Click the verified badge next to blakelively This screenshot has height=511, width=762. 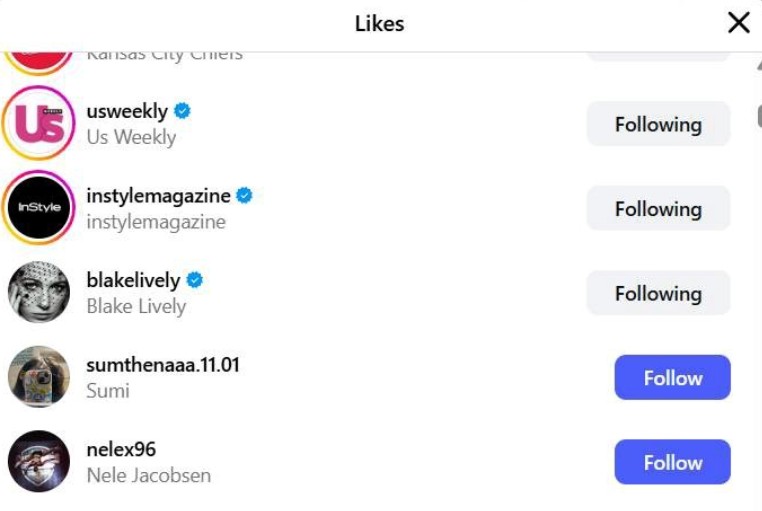click(195, 280)
